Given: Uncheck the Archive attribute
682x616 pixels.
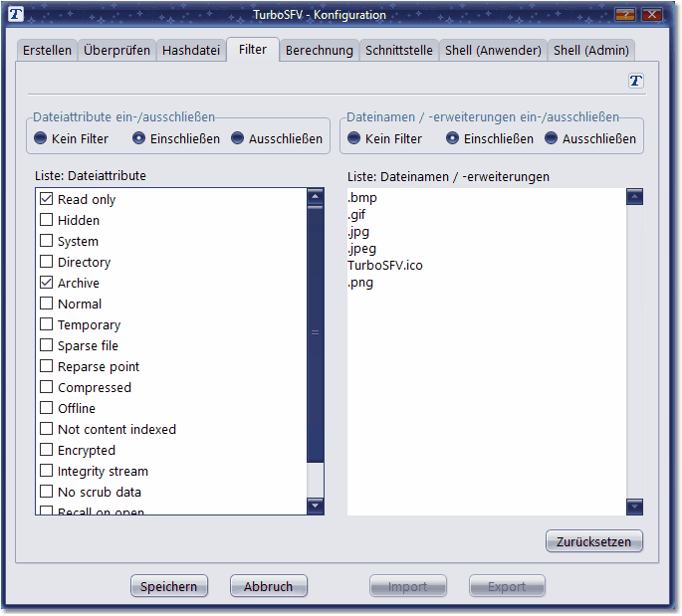Looking at the screenshot, I should (x=46, y=283).
